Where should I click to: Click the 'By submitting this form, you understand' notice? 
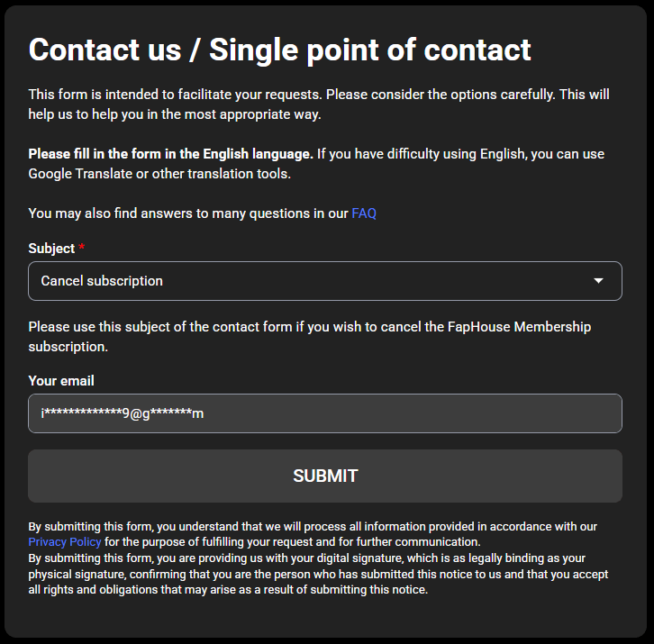312,527
